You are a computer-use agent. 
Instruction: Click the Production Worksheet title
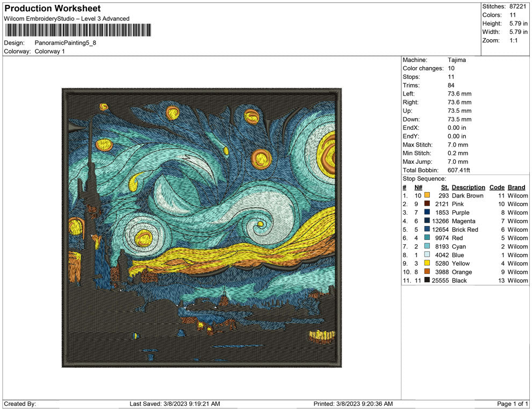point(53,9)
